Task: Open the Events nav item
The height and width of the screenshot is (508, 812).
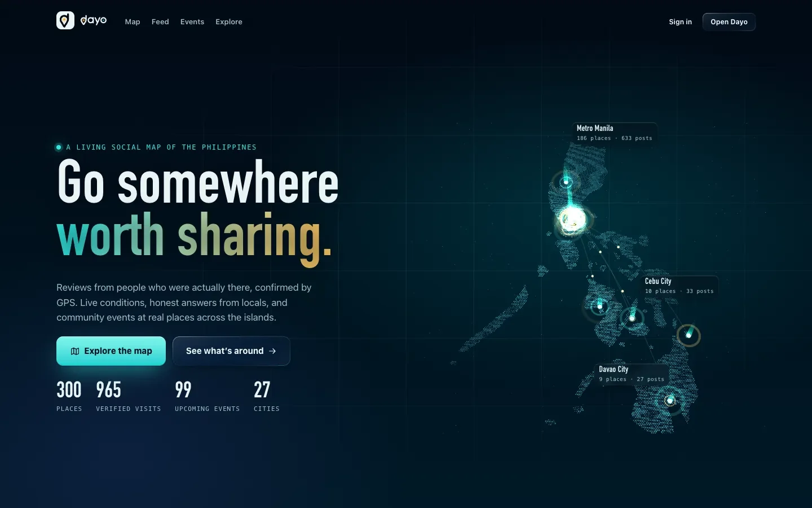Action: pos(192,21)
